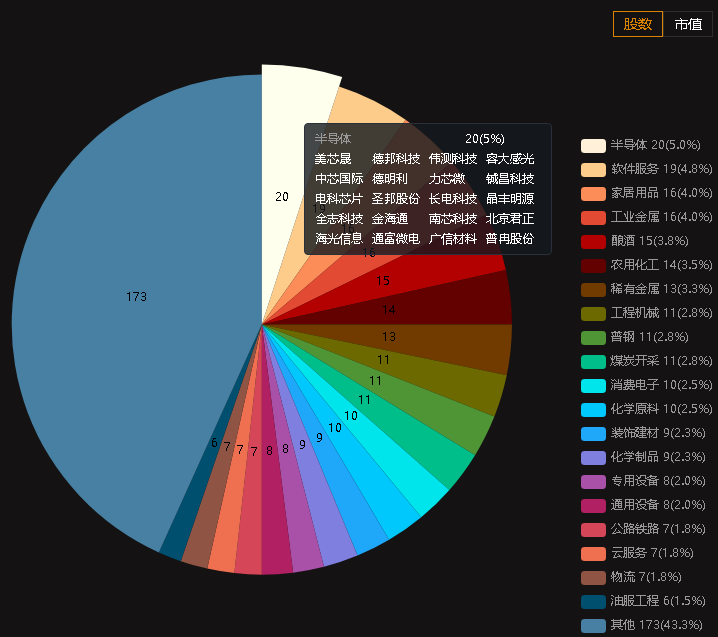718x637 pixels.
Task: Select the 油服工程 legend entry
Action: pos(643,601)
